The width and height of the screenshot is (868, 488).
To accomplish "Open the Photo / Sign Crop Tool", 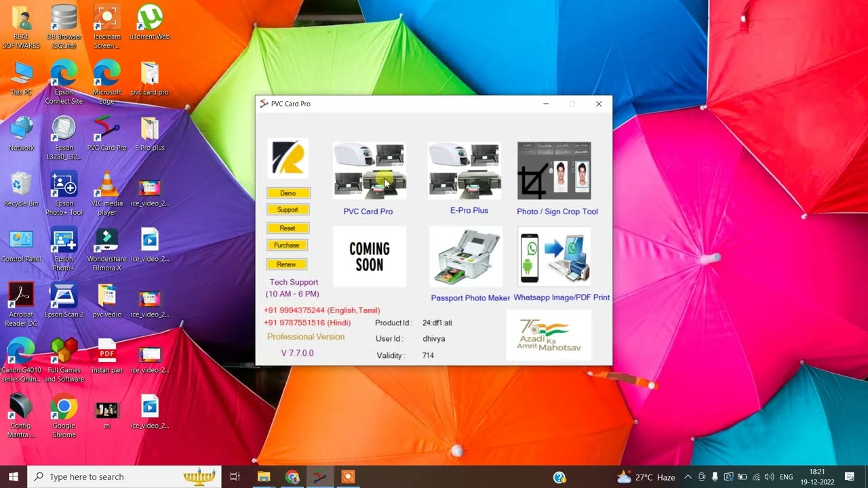I will 554,171.
